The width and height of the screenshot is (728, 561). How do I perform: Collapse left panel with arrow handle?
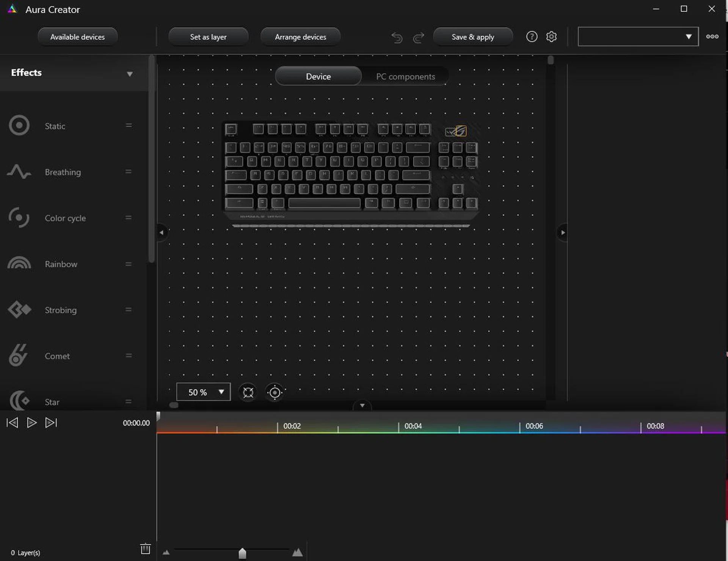pyautogui.click(x=162, y=232)
